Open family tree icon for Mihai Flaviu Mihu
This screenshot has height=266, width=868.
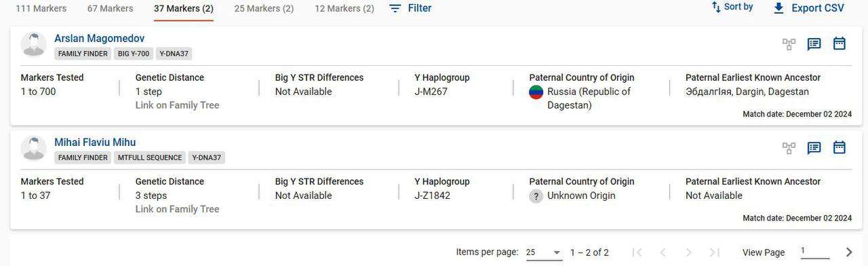coord(789,148)
